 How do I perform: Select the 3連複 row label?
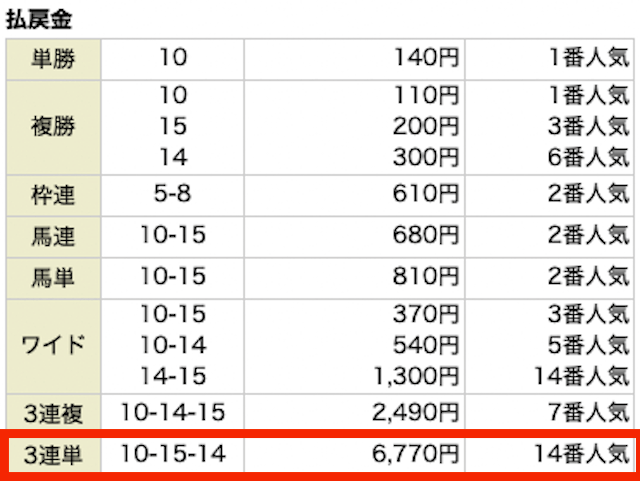click(x=53, y=413)
